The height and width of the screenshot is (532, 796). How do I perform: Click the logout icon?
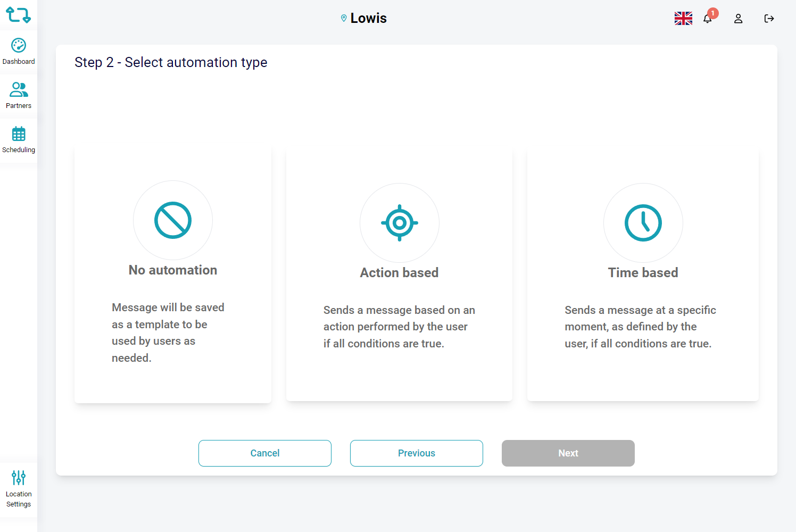pos(769,19)
